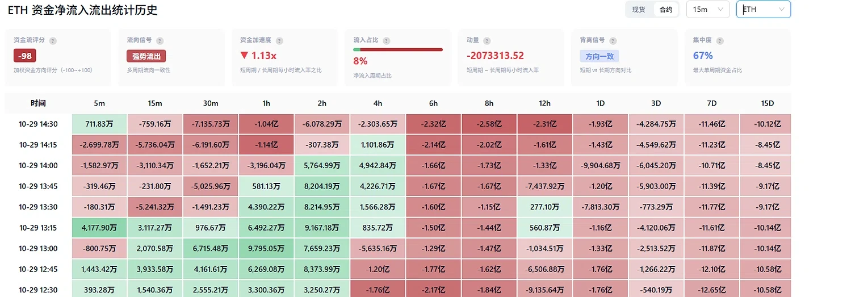Click the 7D column header
This screenshot has height=297, width=868.
[712, 103]
